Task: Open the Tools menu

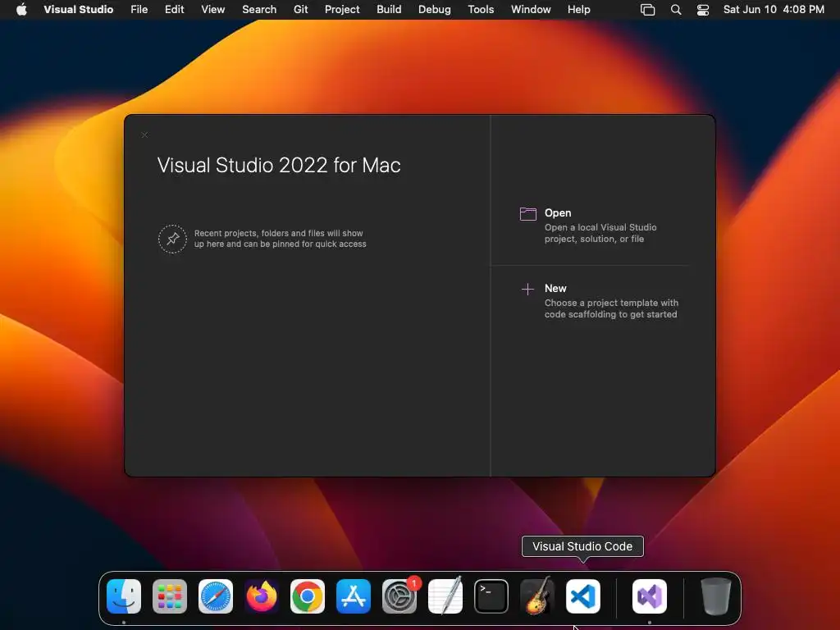Action: tap(481, 9)
